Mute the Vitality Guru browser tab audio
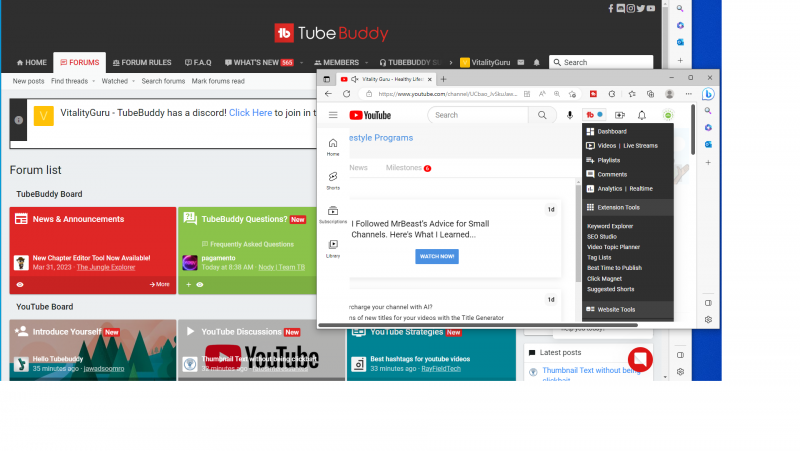This screenshot has width=800, height=451. (x=354, y=78)
